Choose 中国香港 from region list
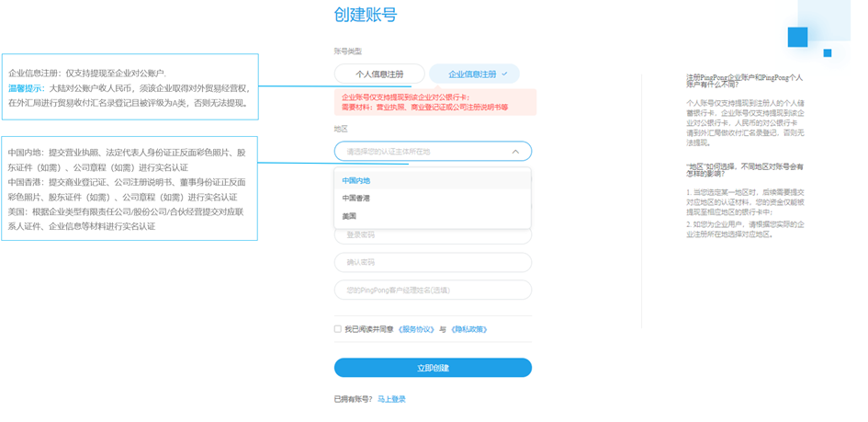Screen dimensions: 868x422 point(433,199)
